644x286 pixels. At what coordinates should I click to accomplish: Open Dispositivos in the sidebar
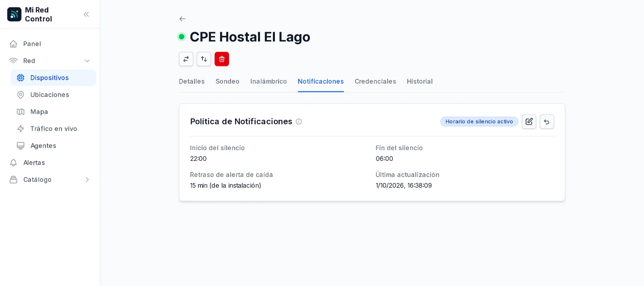pos(54,78)
